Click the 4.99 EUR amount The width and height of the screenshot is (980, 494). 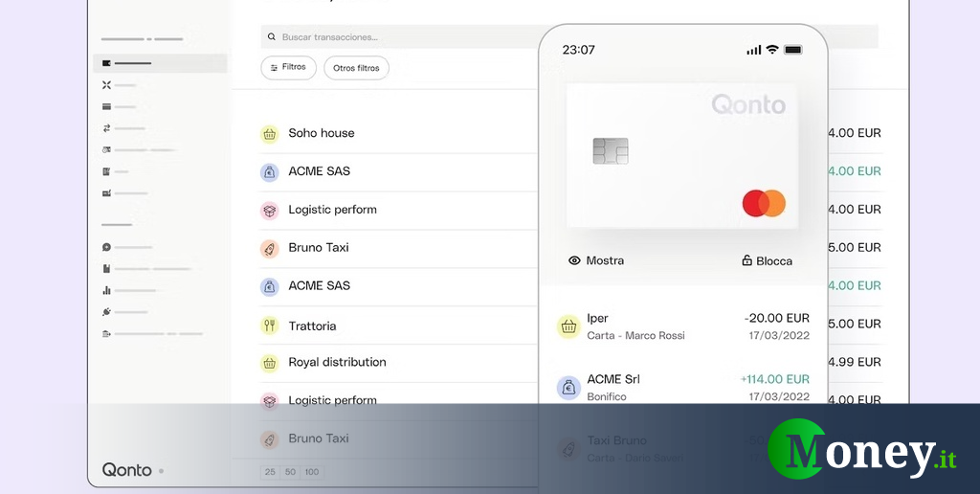point(855,362)
